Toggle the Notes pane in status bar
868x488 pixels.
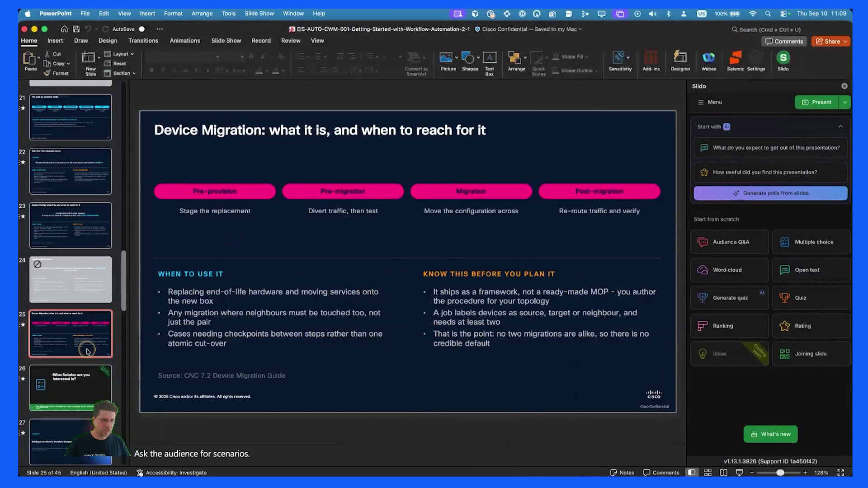point(622,473)
